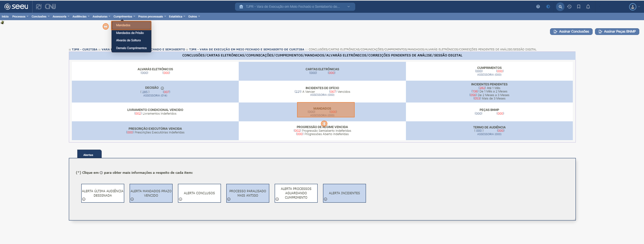Expand the Processos menu
This screenshot has width=644, height=244.
[x=20, y=17]
